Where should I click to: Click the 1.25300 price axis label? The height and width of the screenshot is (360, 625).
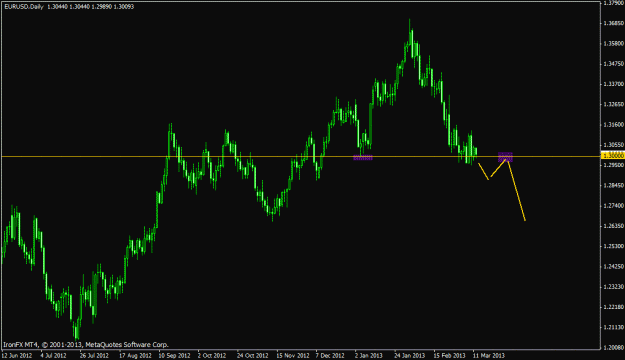614,246
